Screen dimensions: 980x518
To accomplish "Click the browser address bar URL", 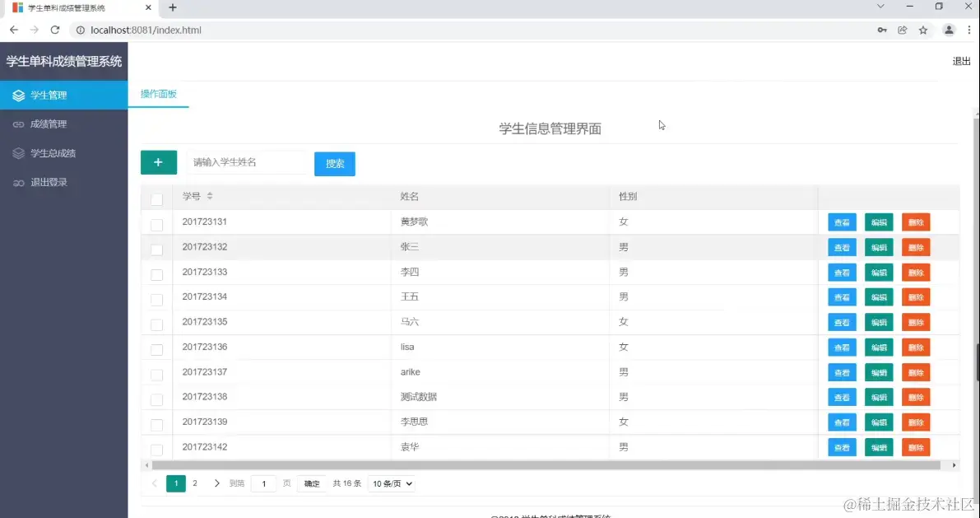I will coord(146,30).
